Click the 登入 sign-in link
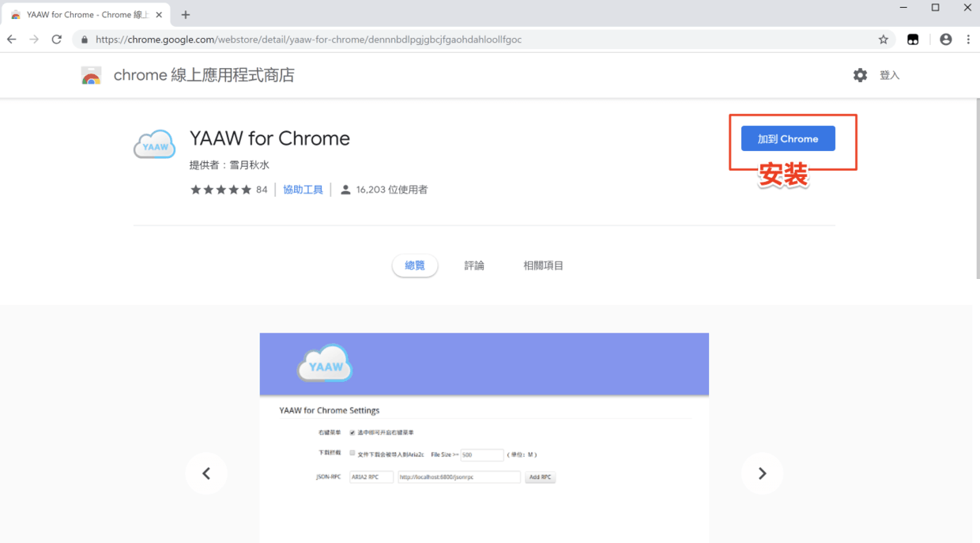This screenshot has width=980, height=543. pos(890,75)
